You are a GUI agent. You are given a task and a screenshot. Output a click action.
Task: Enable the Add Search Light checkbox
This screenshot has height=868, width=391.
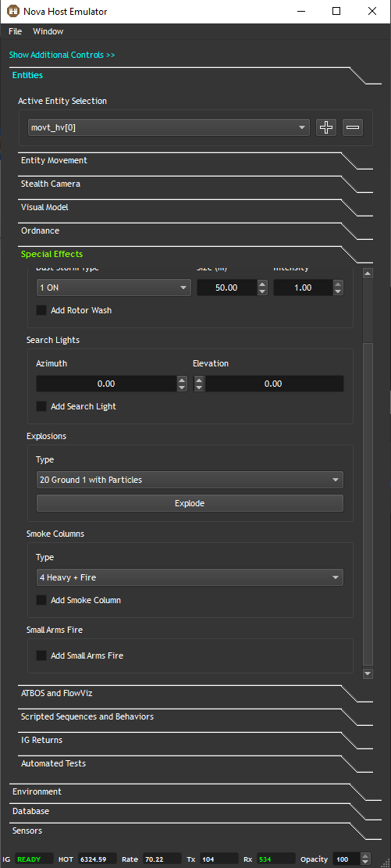coord(41,406)
